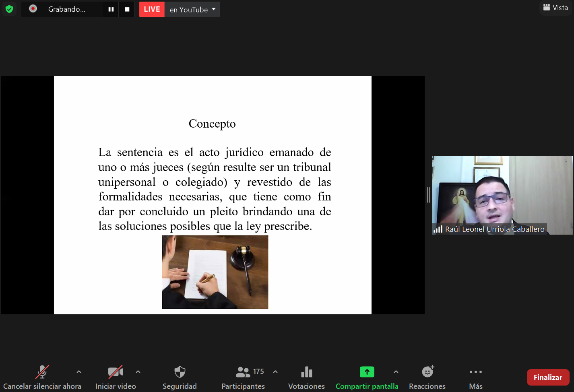The height and width of the screenshot is (392, 574).
Task: Click the 'Raúl Leonel Urriola Caballero' name label
Action: (495, 229)
